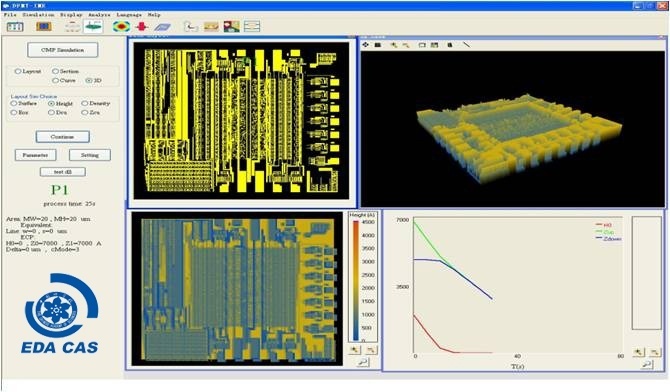
Task: Open the Analysis menu
Action: [99, 15]
